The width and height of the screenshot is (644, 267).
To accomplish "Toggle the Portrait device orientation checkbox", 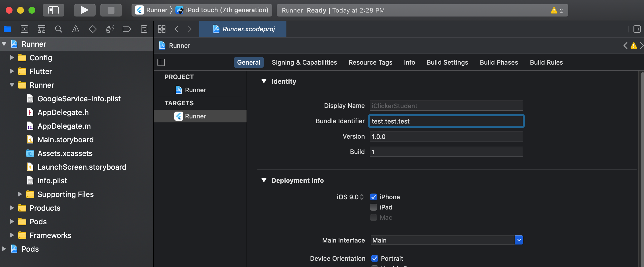I will (x=375, y=258).
